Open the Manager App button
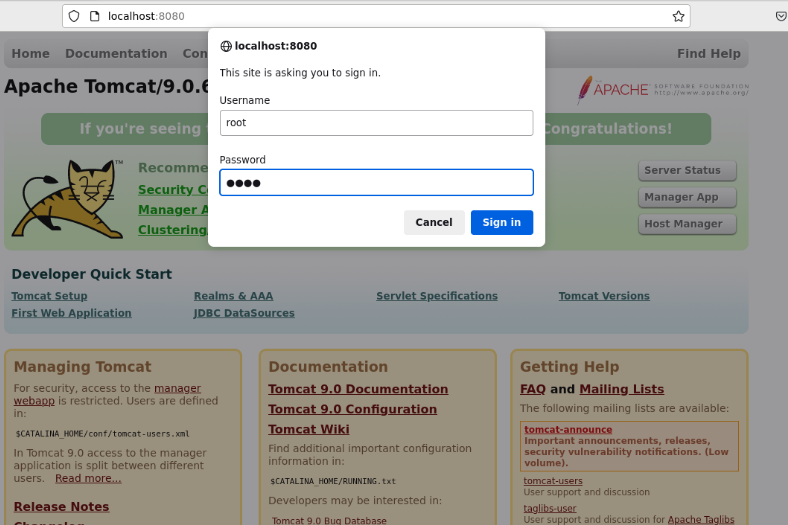This screenshot has width=788, height=525. click(x=687, y=197)
